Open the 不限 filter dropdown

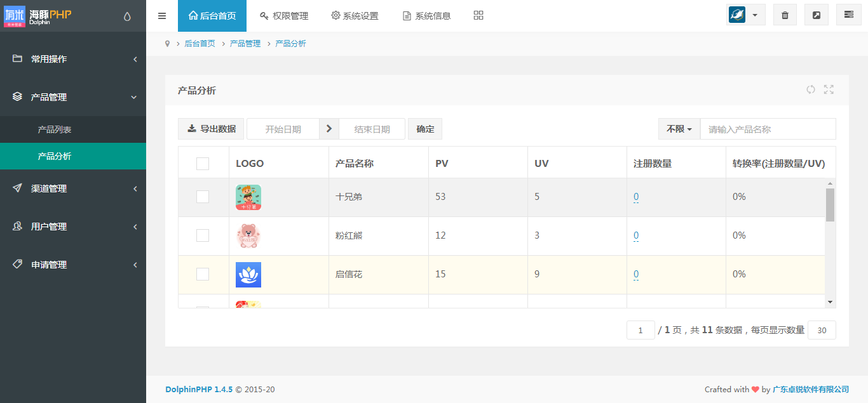pos(679,129)
